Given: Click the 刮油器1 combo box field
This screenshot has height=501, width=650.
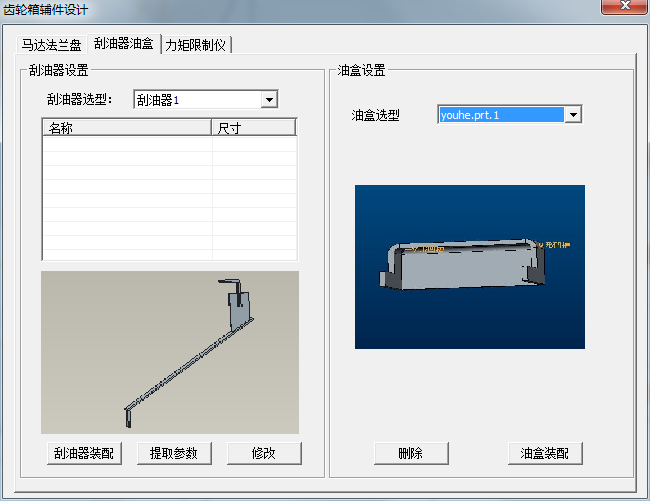Looking at the screenshot, I should click(x=196, y=100).
